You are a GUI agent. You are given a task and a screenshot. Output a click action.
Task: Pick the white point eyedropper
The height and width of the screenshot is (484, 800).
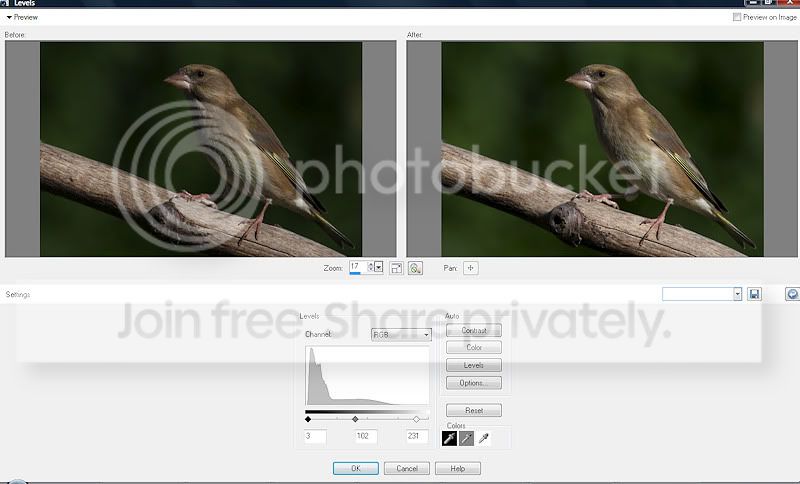[x=483, y=438]
